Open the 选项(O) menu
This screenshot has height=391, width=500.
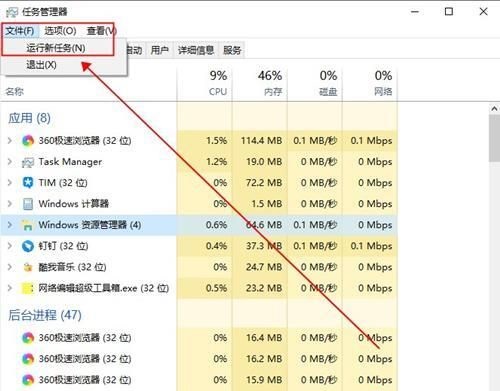(60, 31)
